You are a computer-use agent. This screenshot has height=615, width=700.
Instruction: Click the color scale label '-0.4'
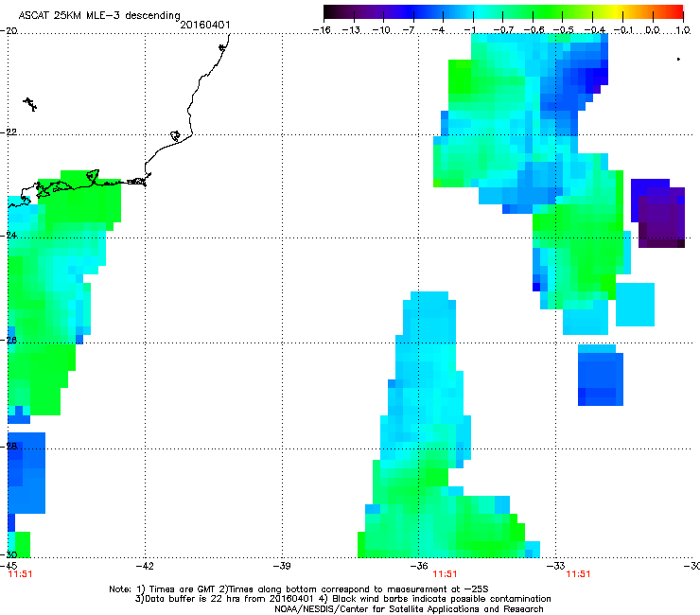click(x=595, y=30)
